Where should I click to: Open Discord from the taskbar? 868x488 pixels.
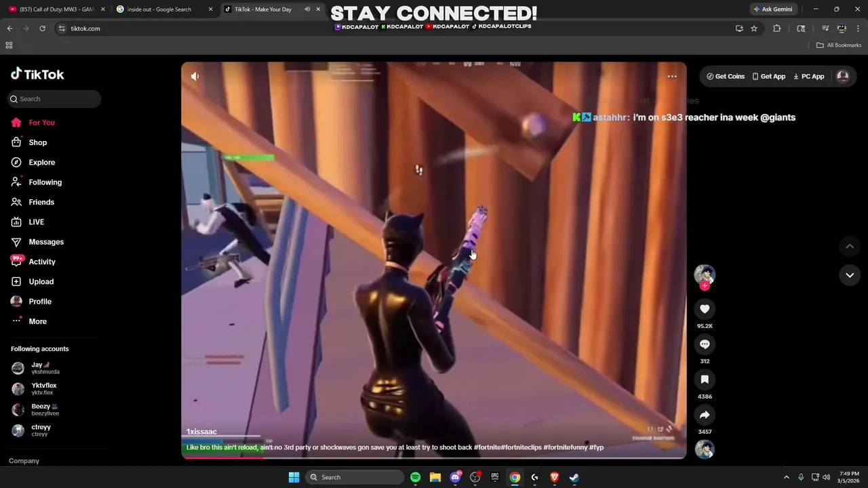point(455,477)
